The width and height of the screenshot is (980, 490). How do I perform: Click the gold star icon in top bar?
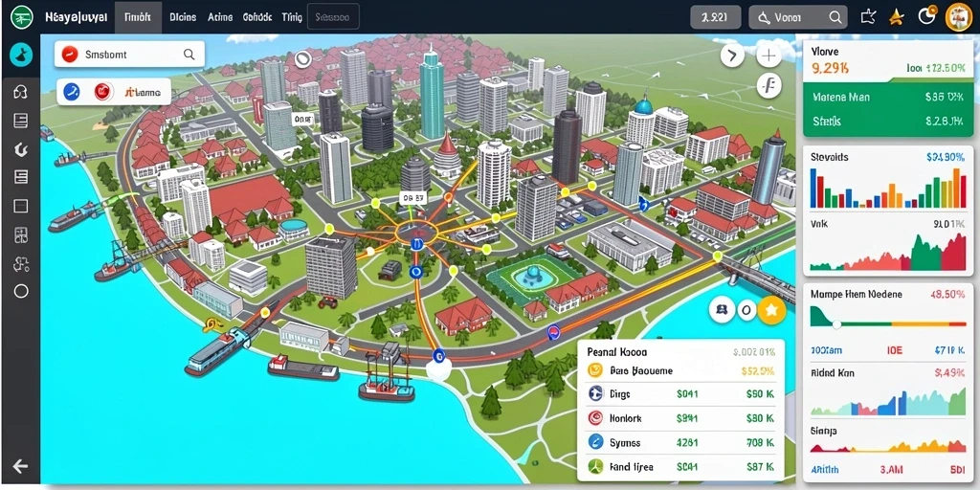click(897, 17)
